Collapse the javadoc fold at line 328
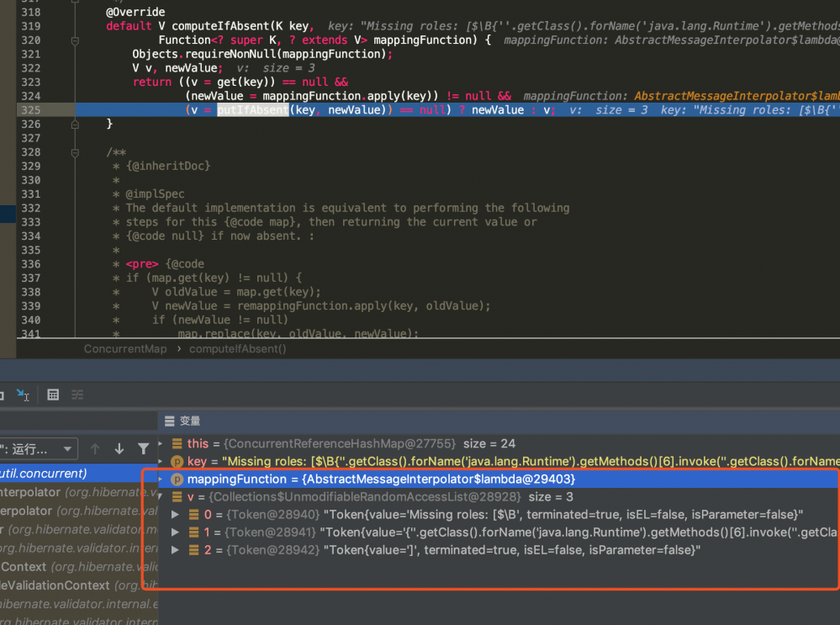Screen dimensions: 840x625 coord(75,151)
